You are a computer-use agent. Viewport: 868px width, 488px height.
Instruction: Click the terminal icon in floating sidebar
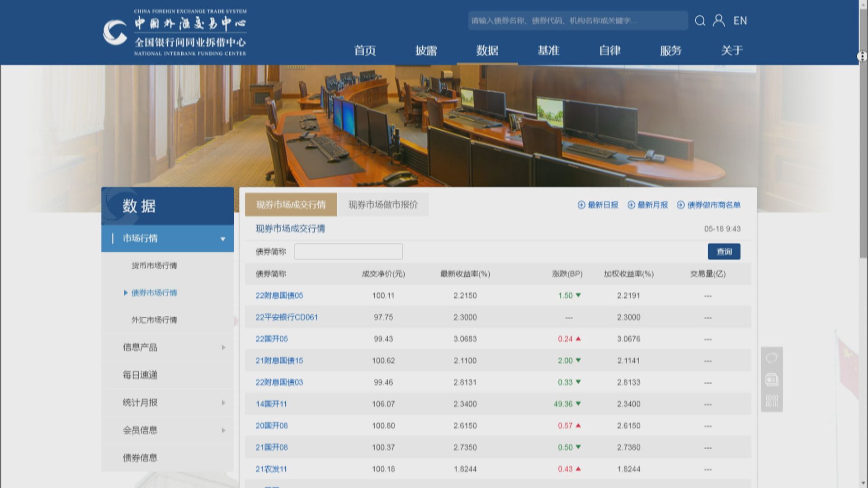772,380
